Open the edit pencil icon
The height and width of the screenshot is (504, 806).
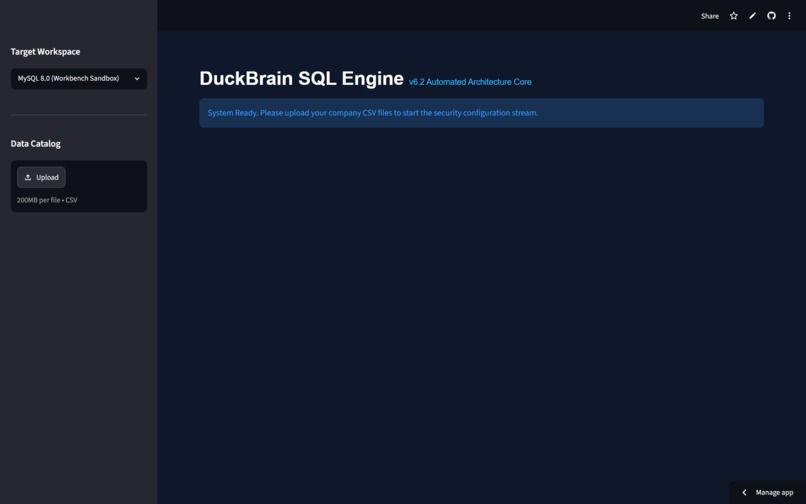pos(753,16)
